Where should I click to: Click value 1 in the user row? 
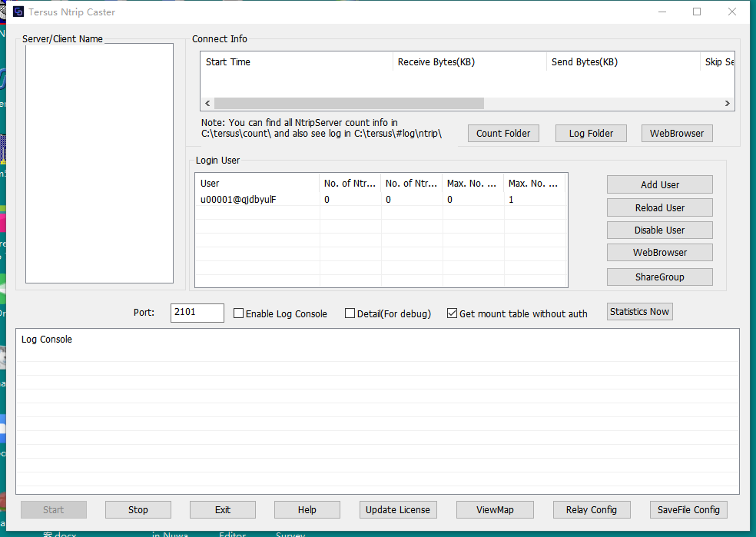pyautogui.click(x=511, y=200)
